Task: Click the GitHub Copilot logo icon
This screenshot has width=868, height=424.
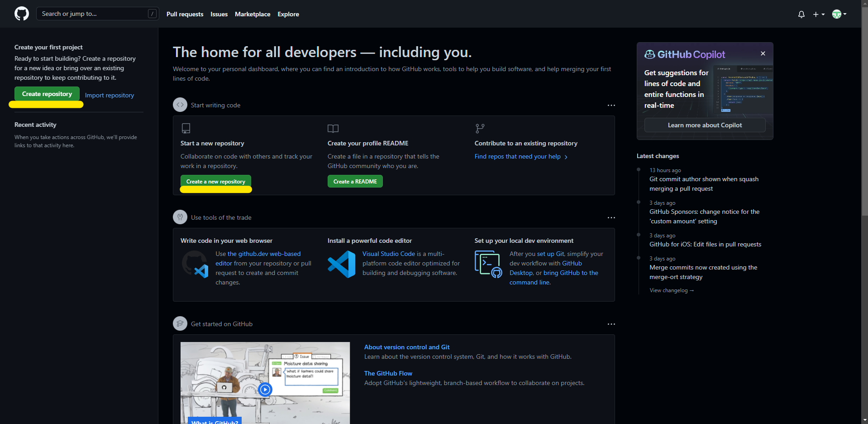Action: (649, 54)
